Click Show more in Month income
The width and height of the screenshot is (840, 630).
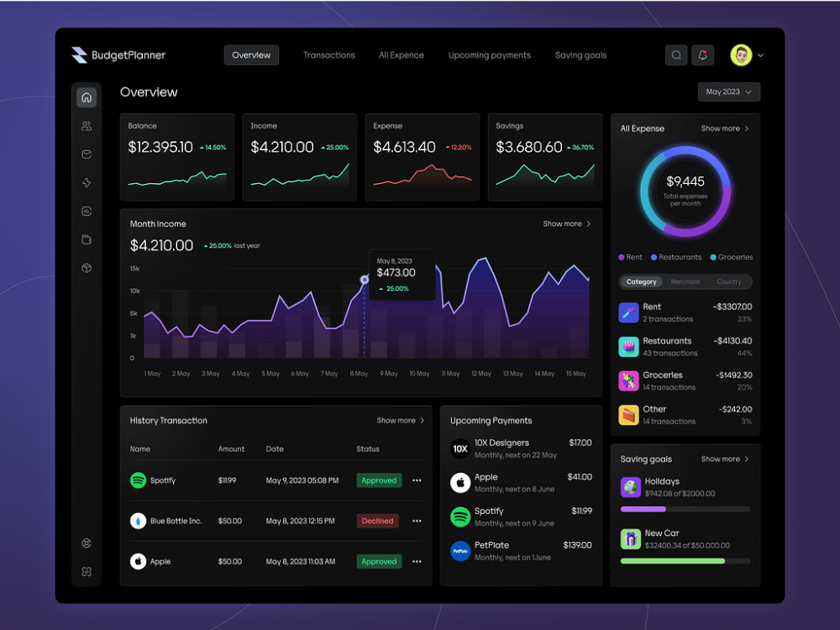pyautogui.click(x=567, y=224)
